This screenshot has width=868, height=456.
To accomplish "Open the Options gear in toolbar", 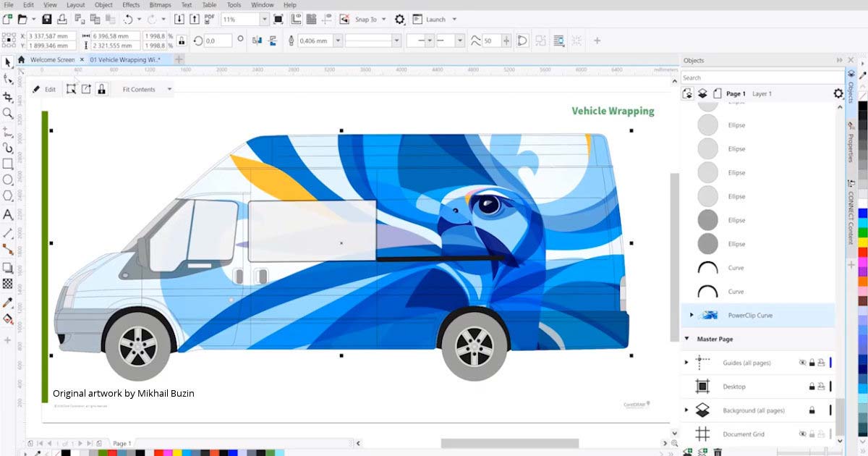I will [x=399, y=20].
